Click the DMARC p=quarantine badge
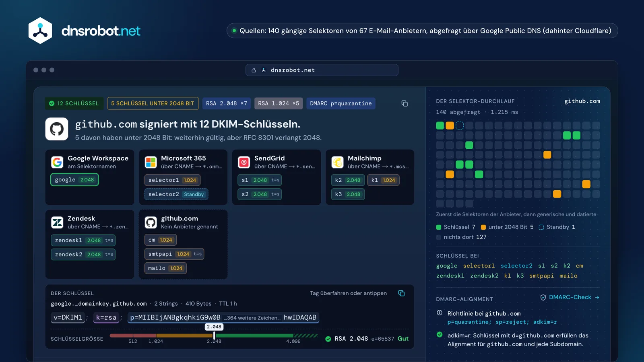644x362 pixels. 341,103
